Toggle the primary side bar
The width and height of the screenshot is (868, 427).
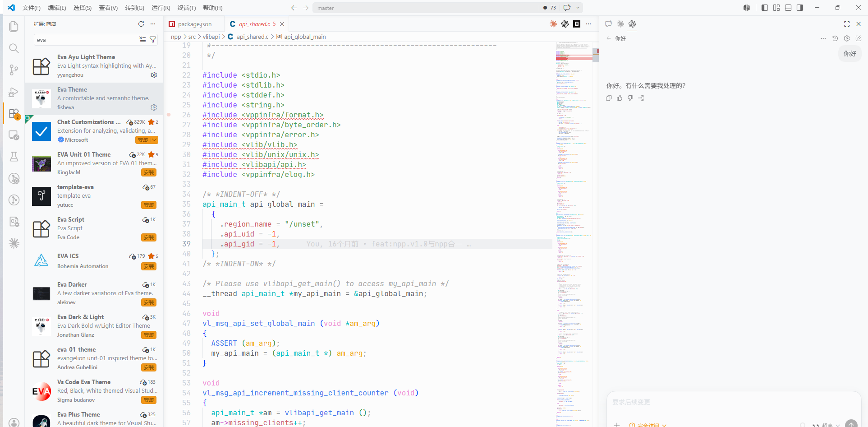pos(765,8)
